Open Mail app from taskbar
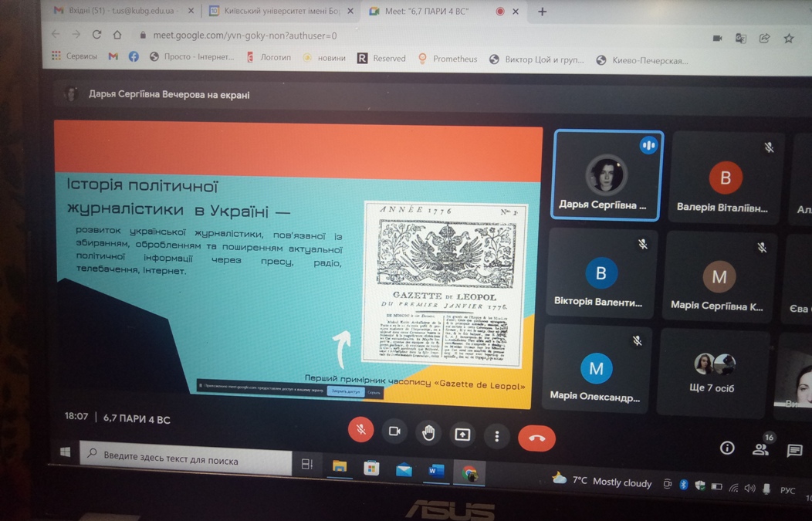Viewport: 812px width, 521px height. click(x=404, y=470)
